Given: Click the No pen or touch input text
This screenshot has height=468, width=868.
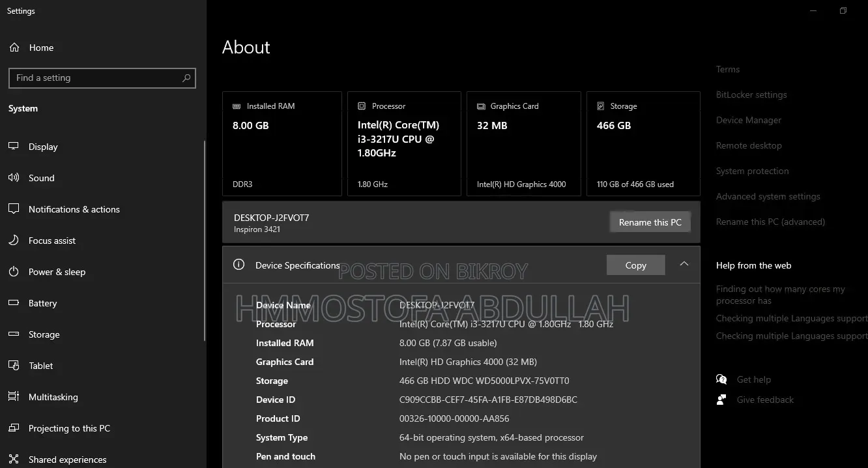Looking at the screenshot, I should tap(498, 456).
